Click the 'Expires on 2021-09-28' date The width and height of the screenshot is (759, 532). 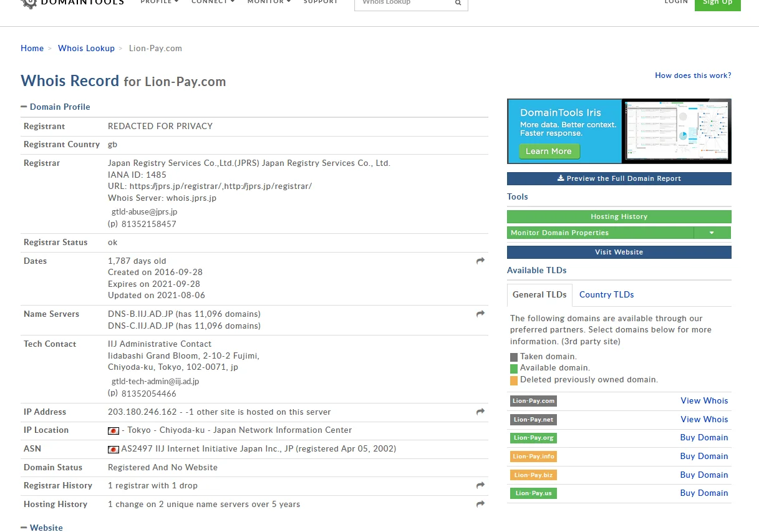coord(154,284)
